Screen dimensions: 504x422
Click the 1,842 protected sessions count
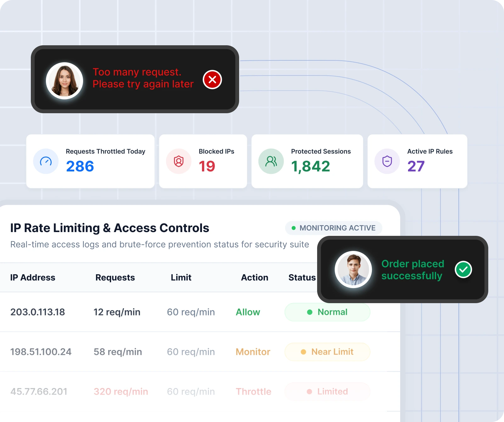tap(311, 166)
